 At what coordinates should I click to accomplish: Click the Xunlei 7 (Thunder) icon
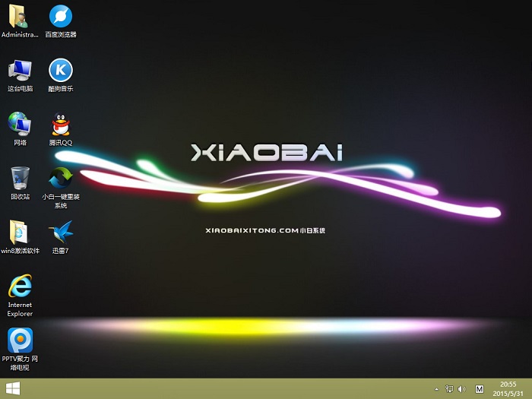pos(61,233)
